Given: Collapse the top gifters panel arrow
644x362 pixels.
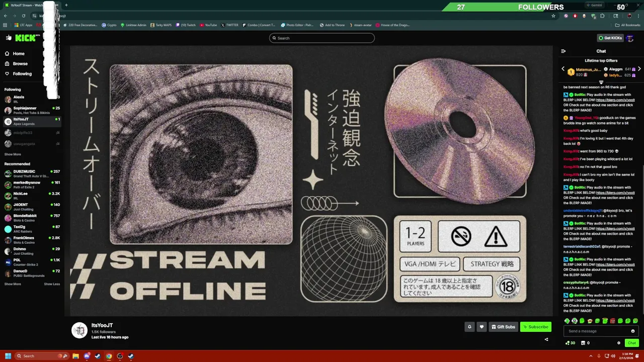Looking at the screenshot, I should [601, 82].
